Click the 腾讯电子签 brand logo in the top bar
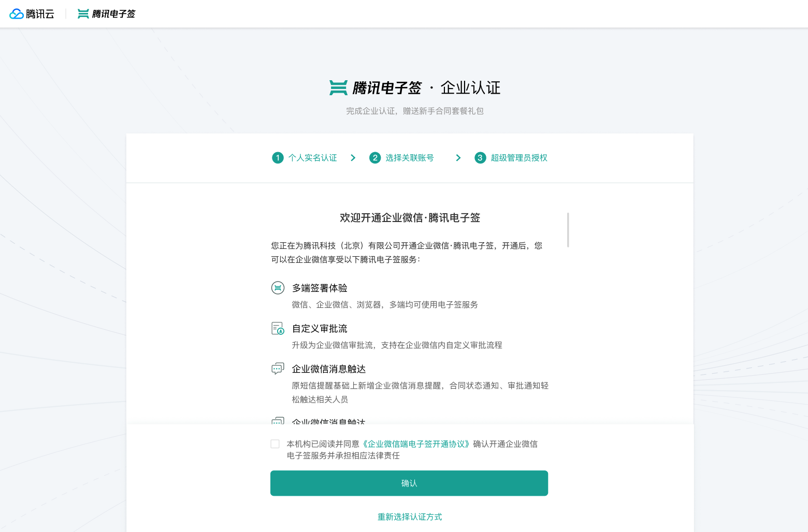The width and height of the screenshot is (808, 532). 106,13
